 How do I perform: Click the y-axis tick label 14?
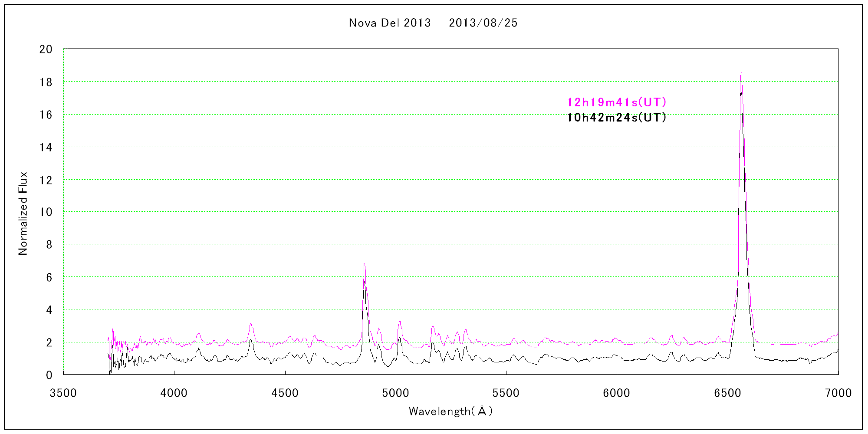pos(46,148)
